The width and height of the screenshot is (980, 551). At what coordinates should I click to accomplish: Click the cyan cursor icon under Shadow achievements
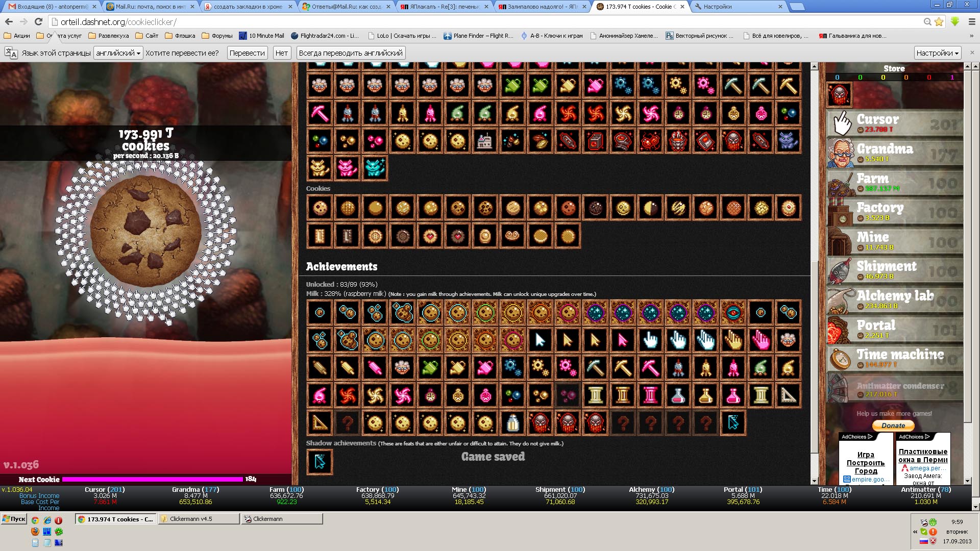(320, 462)
